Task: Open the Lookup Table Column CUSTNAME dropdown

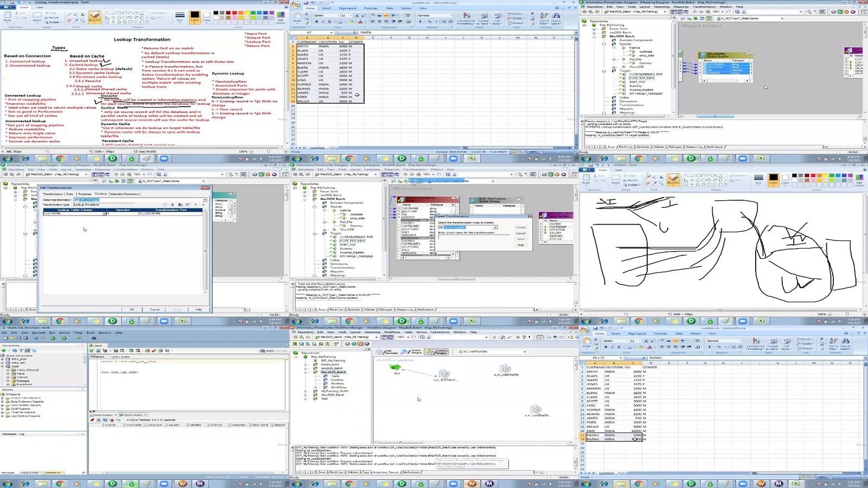Action: coord(104,213)
